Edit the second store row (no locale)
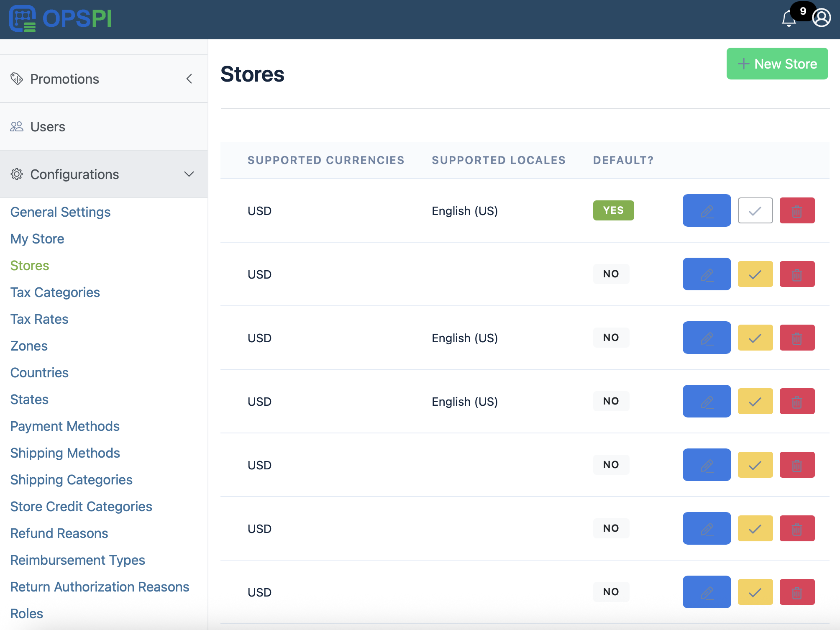Image resolution: width=840 pixels, height=630 pixels. pyautogui.click(x=707, y=274)
